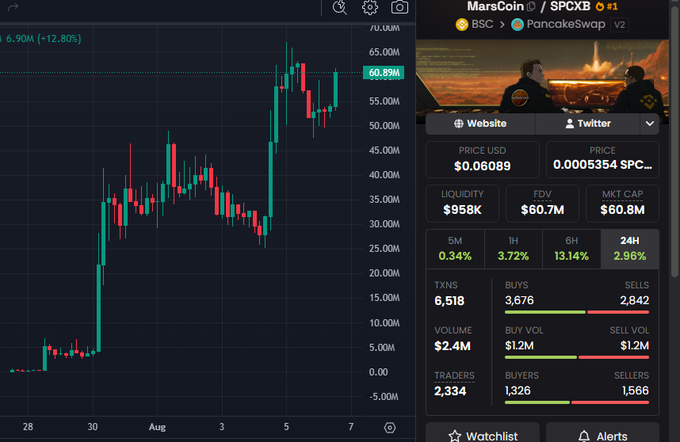Click the Aug date label on axis
This screenshot has width=680, height=442.
pyautogui.click(x=157, y=427)
